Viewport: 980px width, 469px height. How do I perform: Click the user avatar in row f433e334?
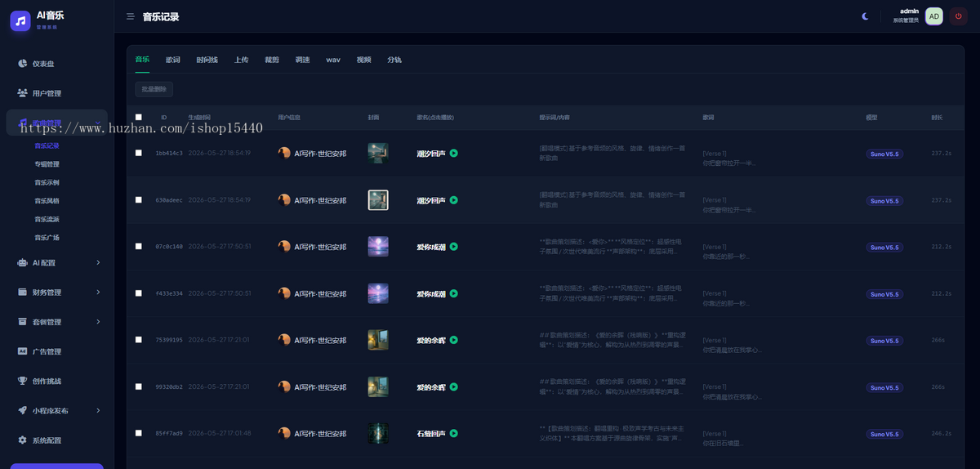pyautogui.click(x=284, y=293)
